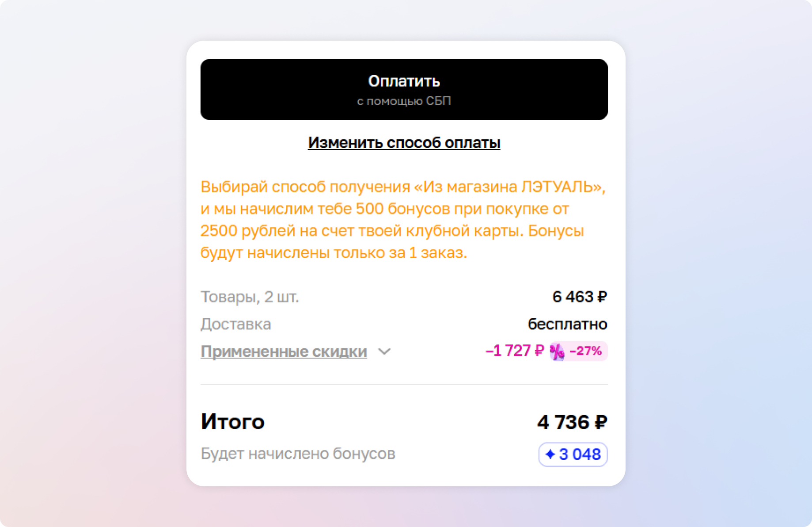Select the orange ЛЭТУАЛЬ promo text

[402, 220]
